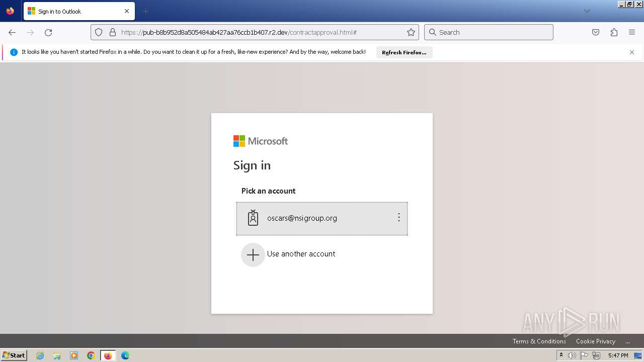Open a new tab with plus
The image size is (644, 362).
click(x=146, y=11)
